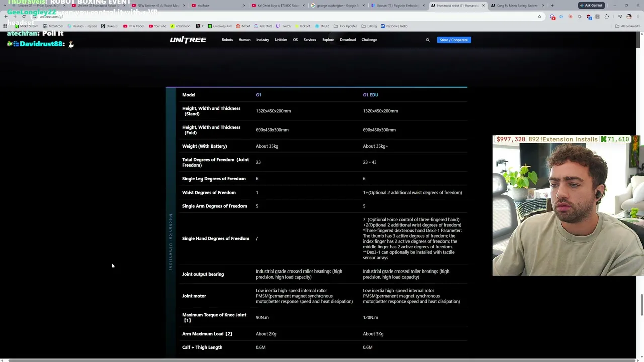The height and width of the screenshot is (362, 644).
Task: Open a new browser tab
Action: pyautogui.click(x=552, y=5)
